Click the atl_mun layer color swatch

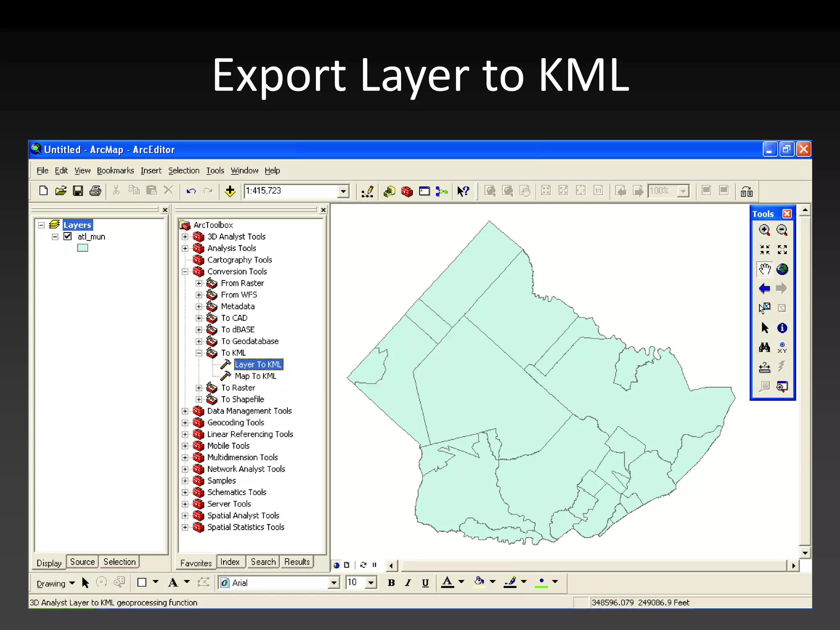pos(82,248)
